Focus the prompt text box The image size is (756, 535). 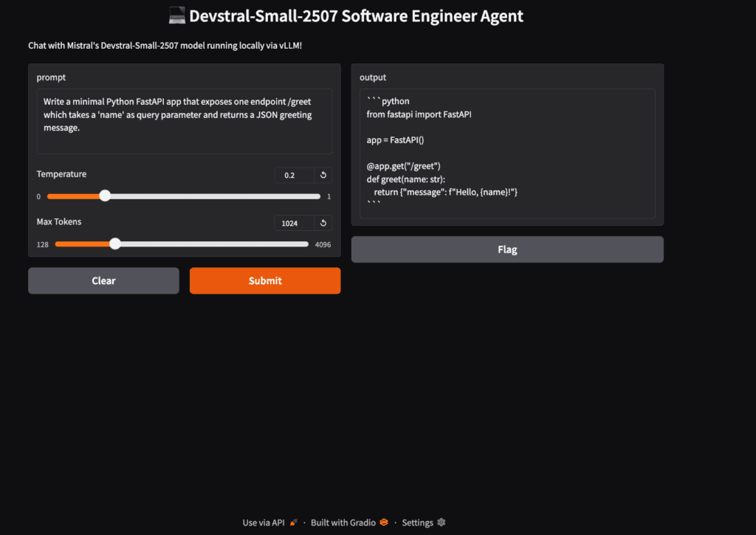tap(184, 121)
